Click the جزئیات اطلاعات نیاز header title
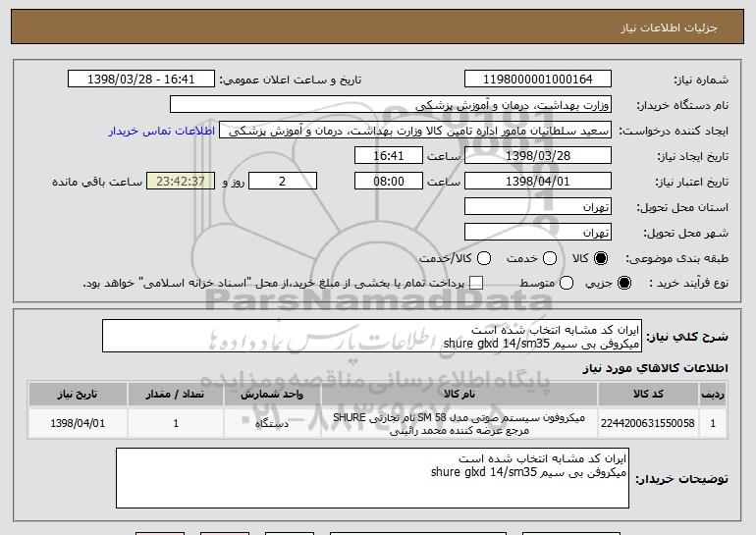The height and width of the screenshot is (535, 756). click(x=669, y=27)
